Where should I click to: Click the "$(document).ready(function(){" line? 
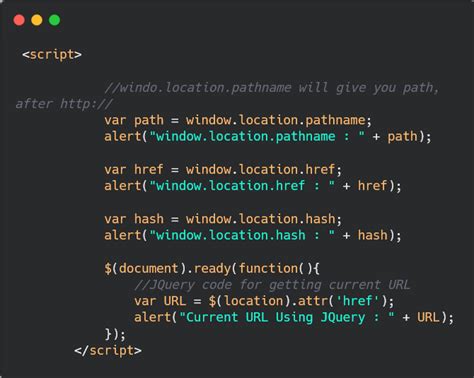212,268
